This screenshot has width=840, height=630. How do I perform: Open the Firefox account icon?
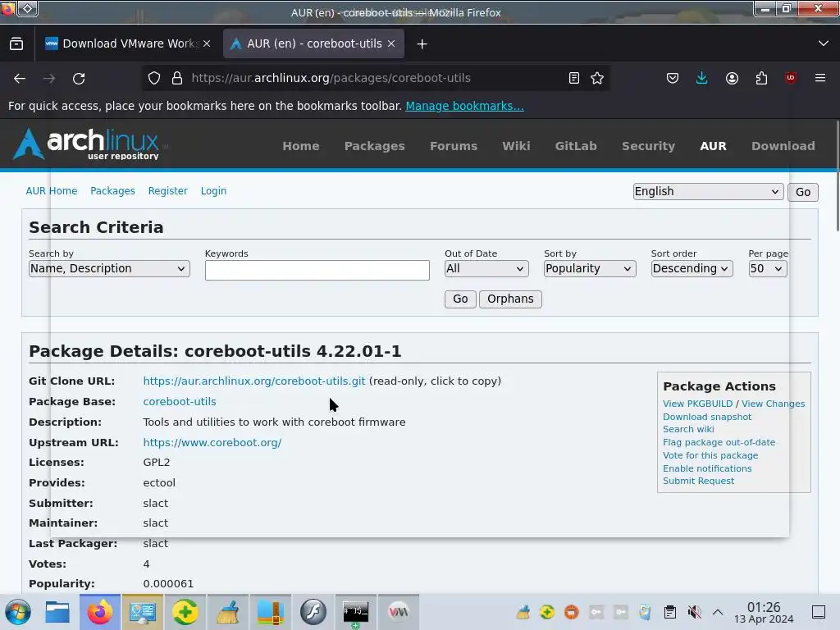click(732, 78)
